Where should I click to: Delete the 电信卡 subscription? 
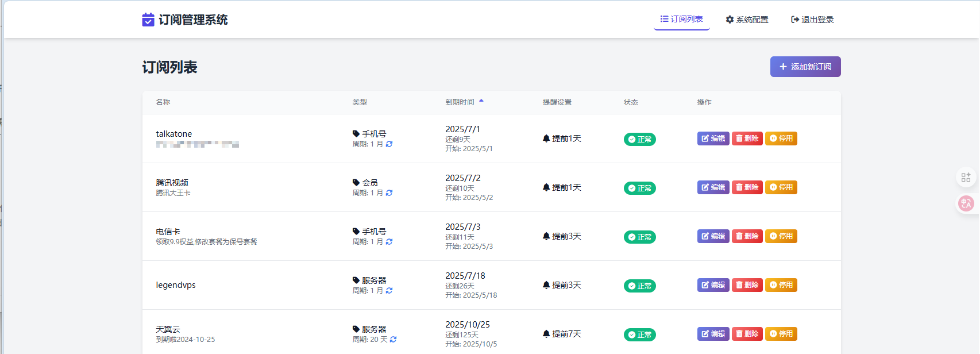point(747,236)
